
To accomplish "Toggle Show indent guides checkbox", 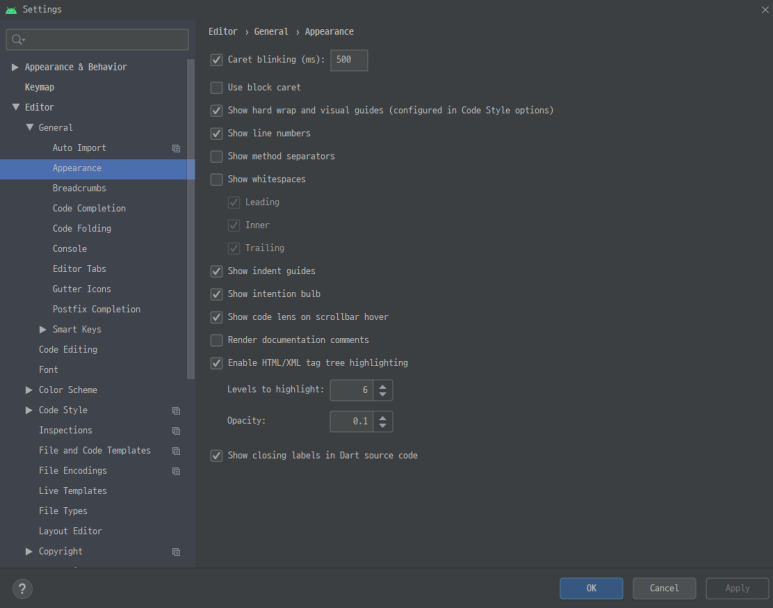I will [216, 271].
